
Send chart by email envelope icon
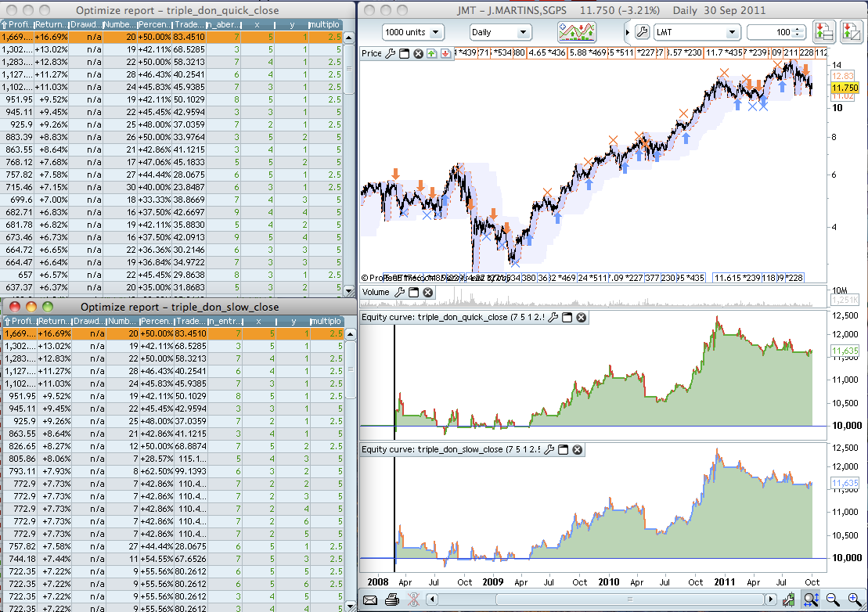pos(369,599)
